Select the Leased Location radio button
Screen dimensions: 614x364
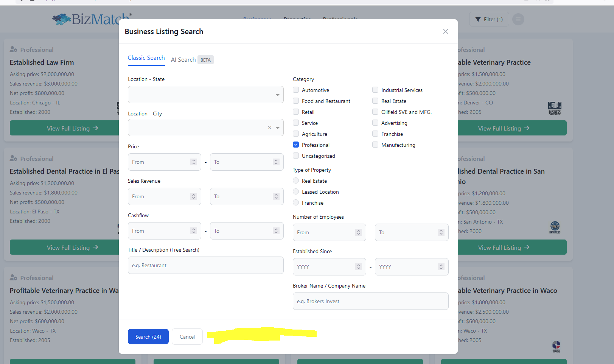[x=296, y=192]
